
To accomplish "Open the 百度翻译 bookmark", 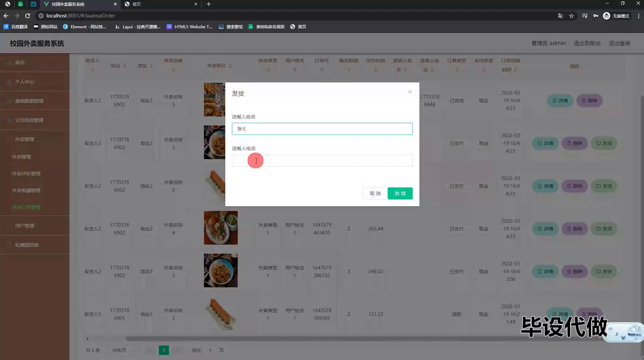I will tap(16, 27).
